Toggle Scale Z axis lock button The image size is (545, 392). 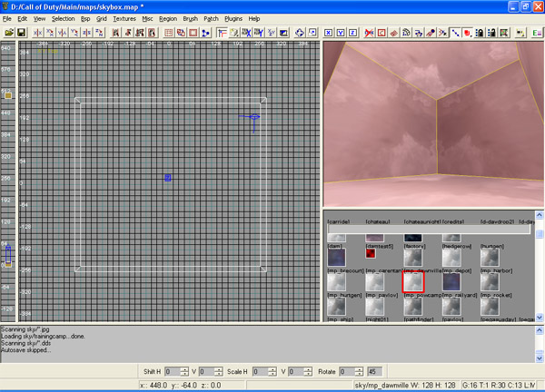352,33
